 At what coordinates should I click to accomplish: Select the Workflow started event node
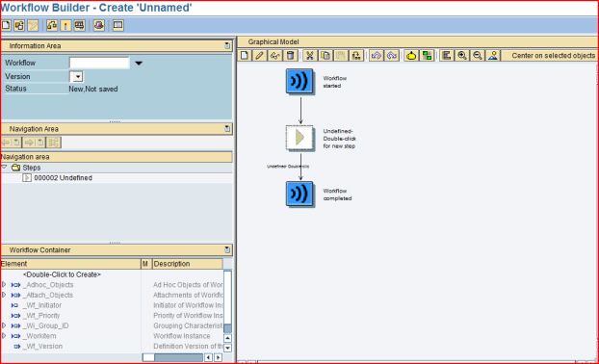[x=299, y=81]
